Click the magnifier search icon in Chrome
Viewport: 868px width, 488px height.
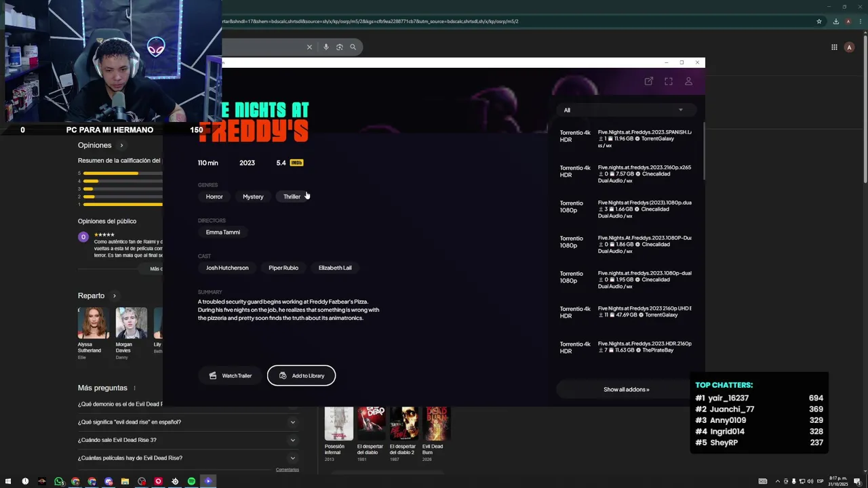coord(353,47)
